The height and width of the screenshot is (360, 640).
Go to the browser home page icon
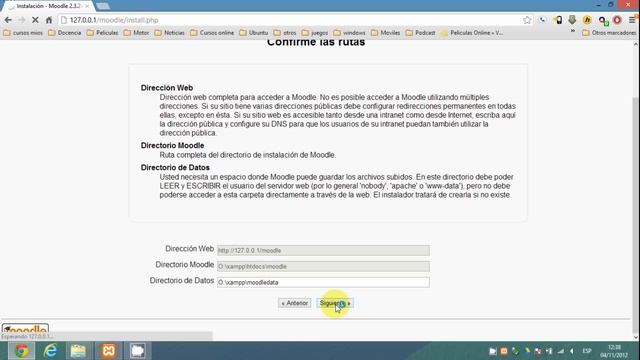[49, 20]
